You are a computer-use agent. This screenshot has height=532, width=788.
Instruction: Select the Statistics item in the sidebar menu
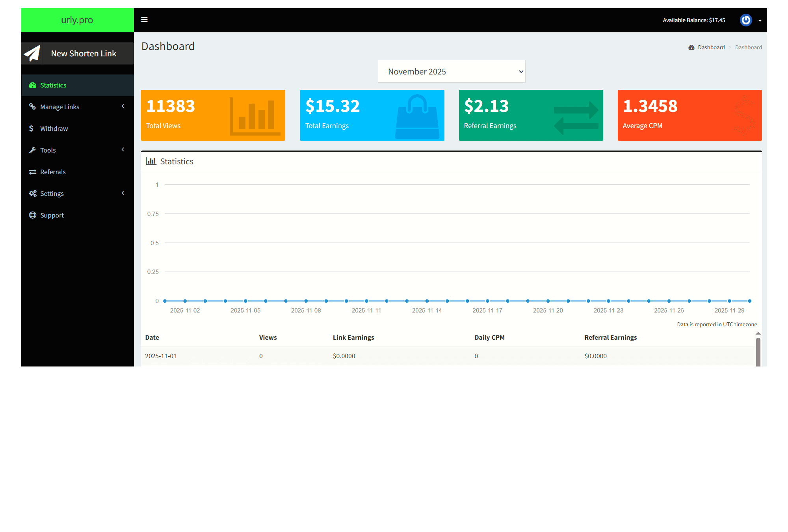(53, 85)
